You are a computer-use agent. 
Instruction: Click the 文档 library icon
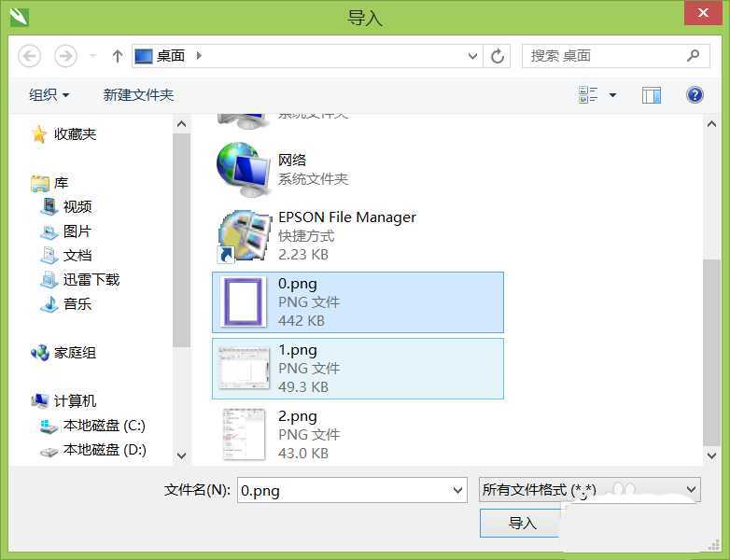(49, 255)
